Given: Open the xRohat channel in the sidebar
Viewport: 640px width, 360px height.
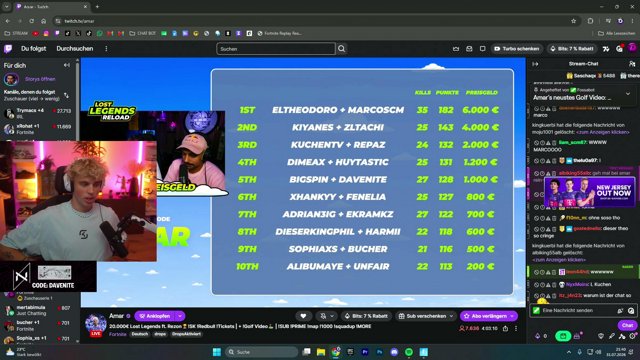Looking at the screenshot, I should point(38,129).
